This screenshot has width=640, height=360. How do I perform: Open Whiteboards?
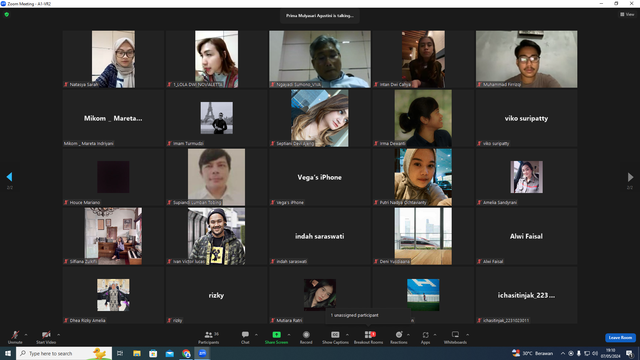455,337
